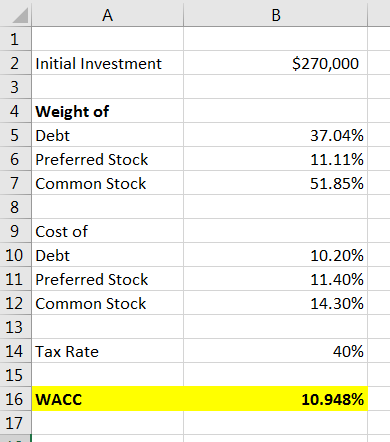The image size is (390, 442).
Task: Select the $270,000 value cell
Action: click(x=275, y=63)
